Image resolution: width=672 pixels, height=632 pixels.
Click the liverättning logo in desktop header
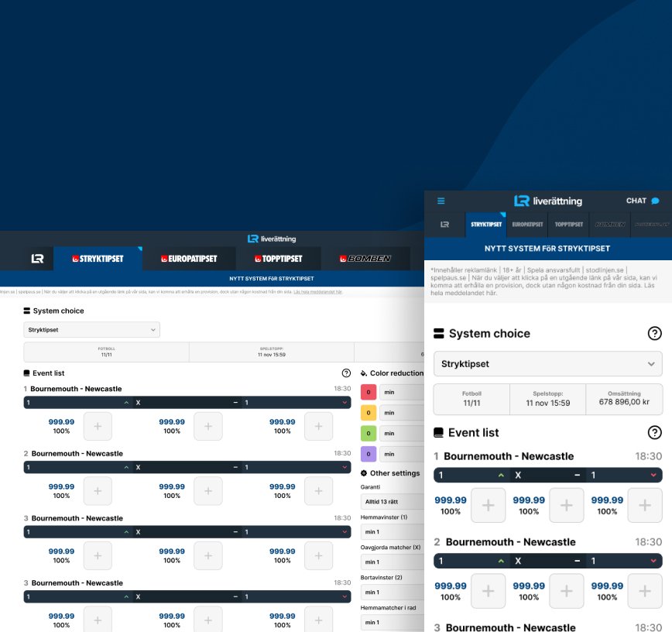(x=272, y=239)
